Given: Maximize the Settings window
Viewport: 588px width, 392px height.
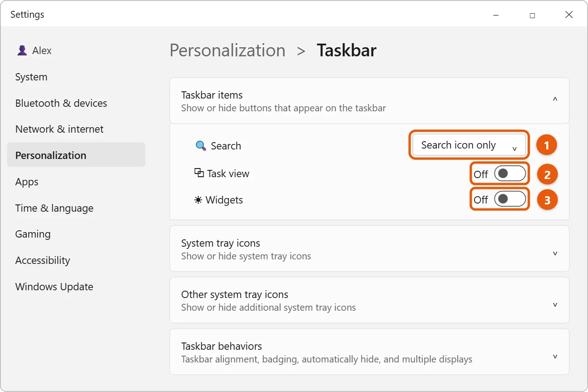Looking at the screenshot, I should [x=532, y=15].
